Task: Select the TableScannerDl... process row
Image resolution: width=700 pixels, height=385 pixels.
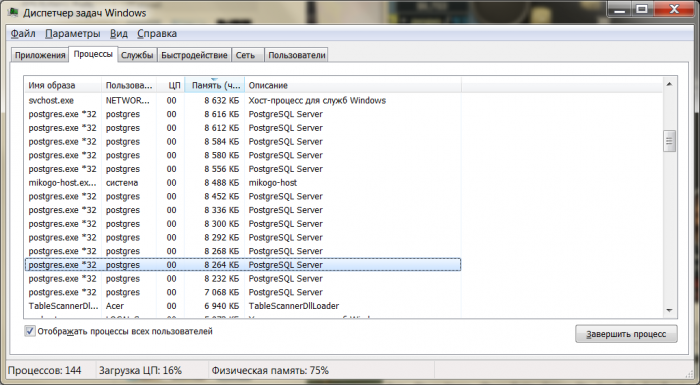Action: click(x=243, y=306)
